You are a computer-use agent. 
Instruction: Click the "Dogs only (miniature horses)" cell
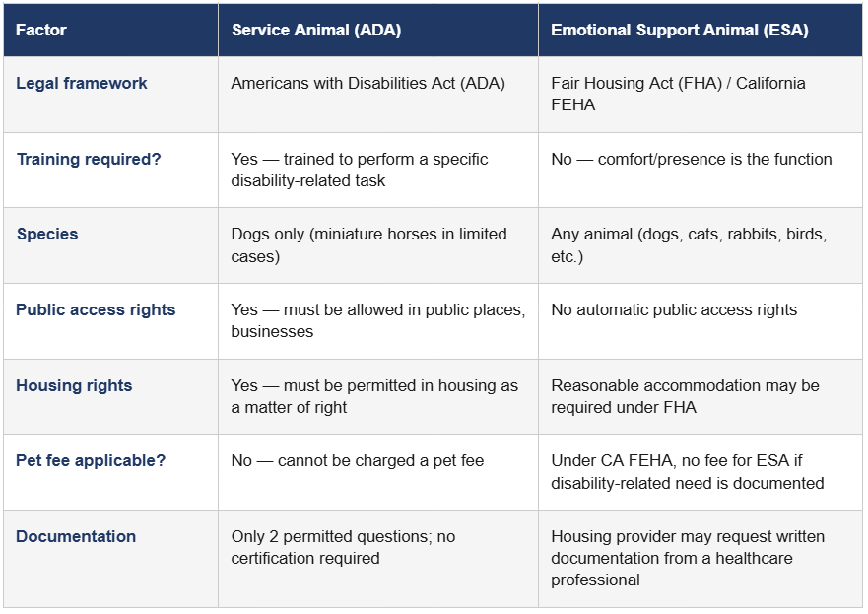tap(368, 245)
